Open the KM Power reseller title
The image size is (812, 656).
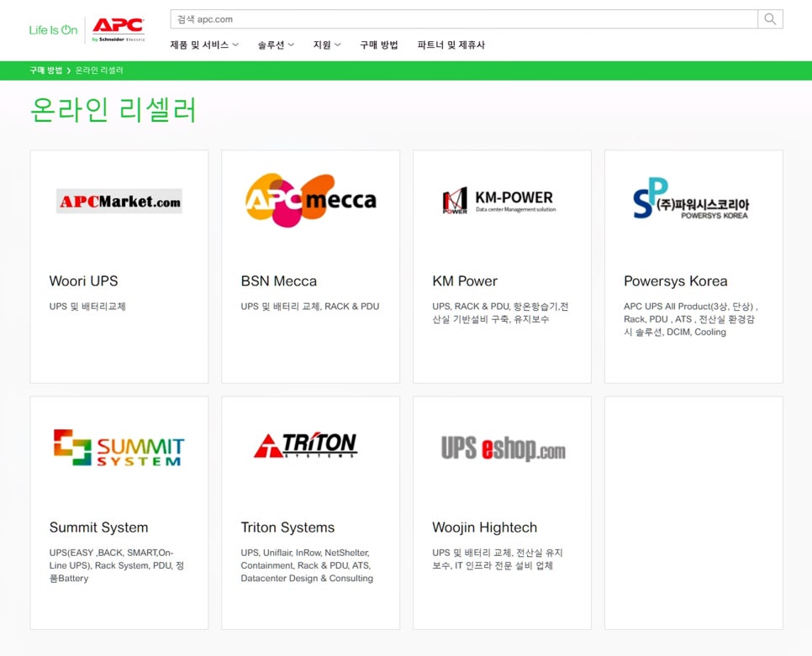(465, 281)
